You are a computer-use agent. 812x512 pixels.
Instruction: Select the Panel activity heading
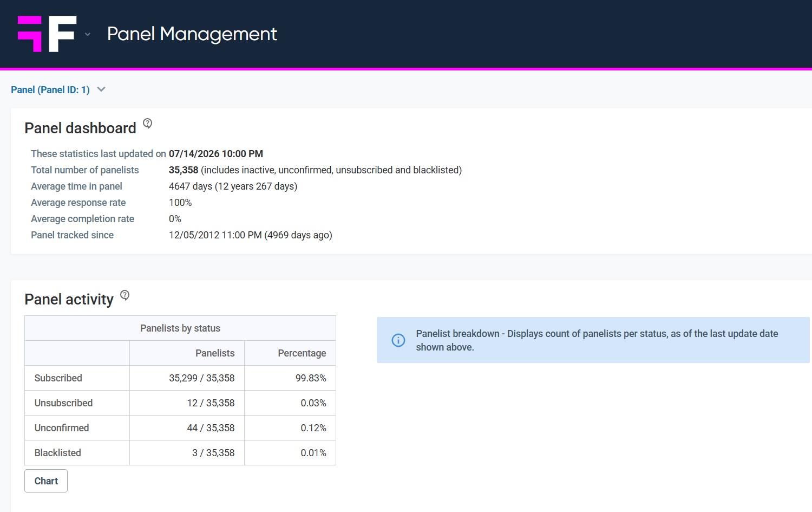[x=69, y=299]
